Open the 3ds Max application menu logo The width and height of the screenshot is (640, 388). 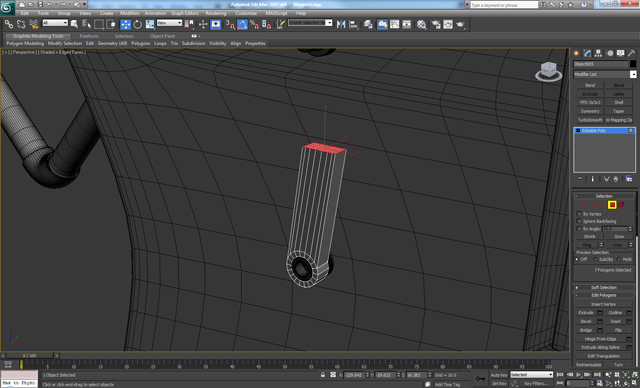7,8
